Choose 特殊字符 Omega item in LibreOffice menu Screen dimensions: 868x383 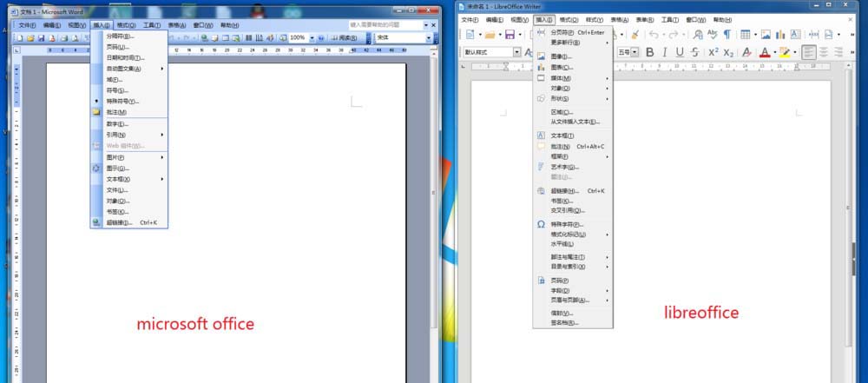tap(572, 224)
